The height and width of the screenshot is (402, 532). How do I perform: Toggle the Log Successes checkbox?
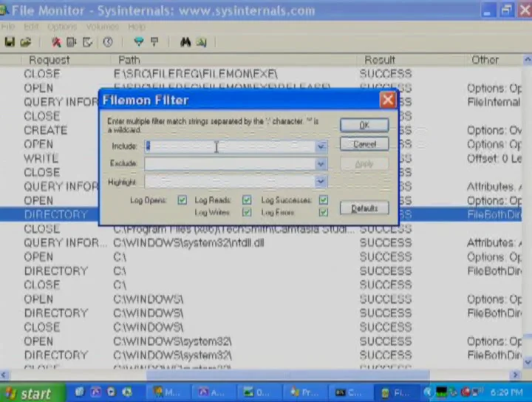324,200
